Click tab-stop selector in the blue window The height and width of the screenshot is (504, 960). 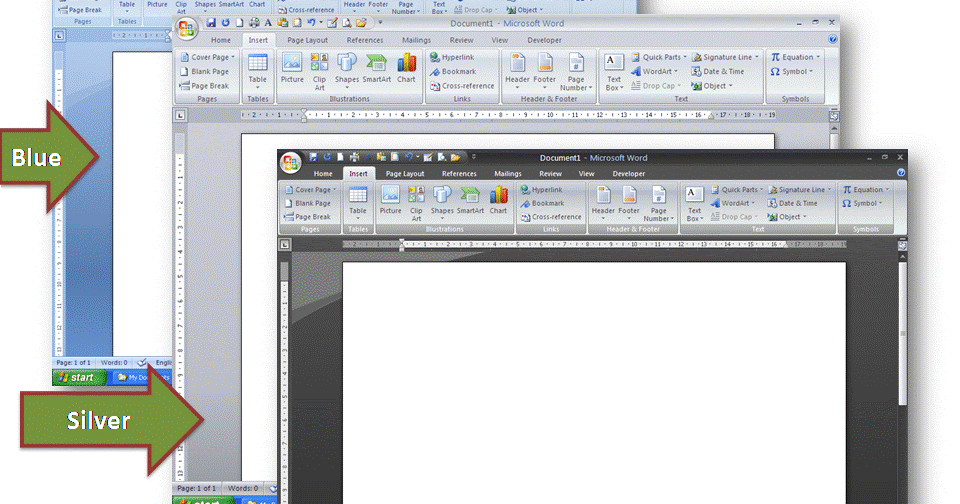tap(59, 36)
